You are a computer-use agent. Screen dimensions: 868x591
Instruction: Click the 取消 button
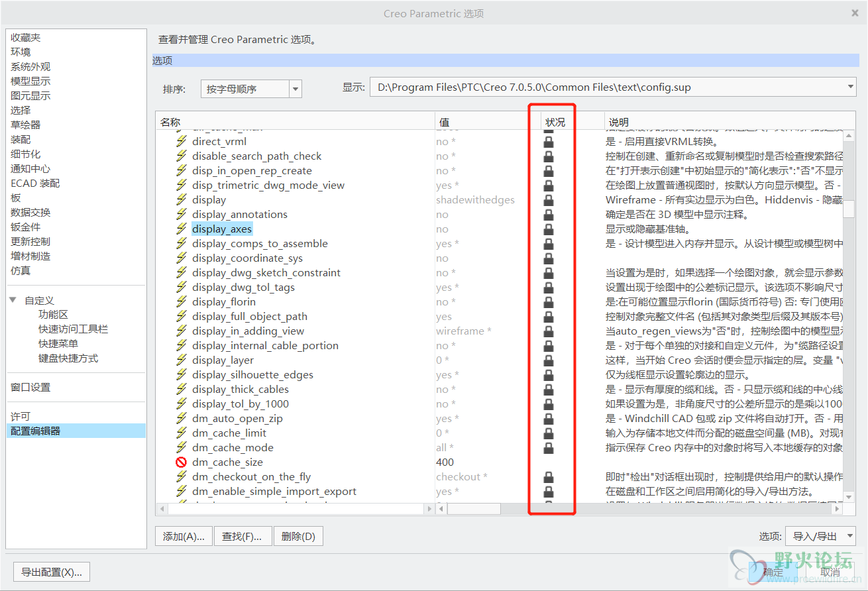830,572
